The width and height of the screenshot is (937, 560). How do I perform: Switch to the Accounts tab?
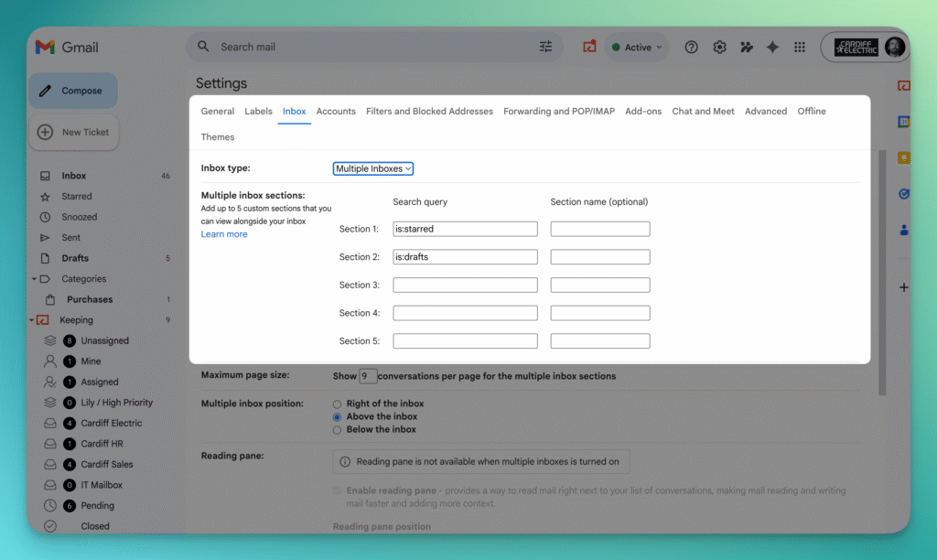(x=336, y=111)
